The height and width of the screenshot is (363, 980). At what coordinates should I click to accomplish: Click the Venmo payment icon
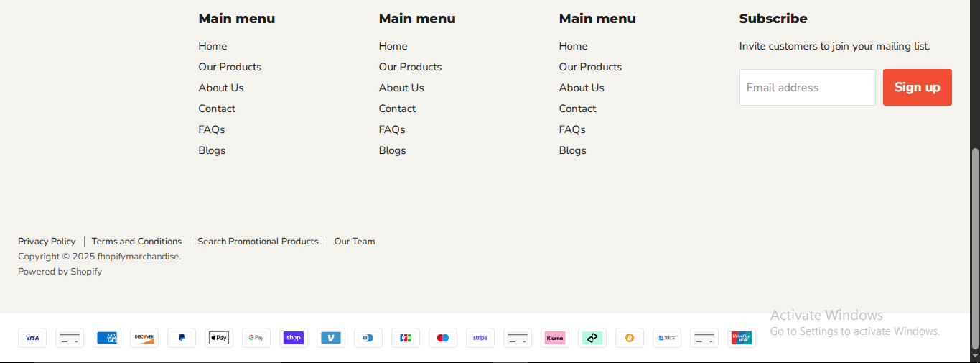pos(331,338)
